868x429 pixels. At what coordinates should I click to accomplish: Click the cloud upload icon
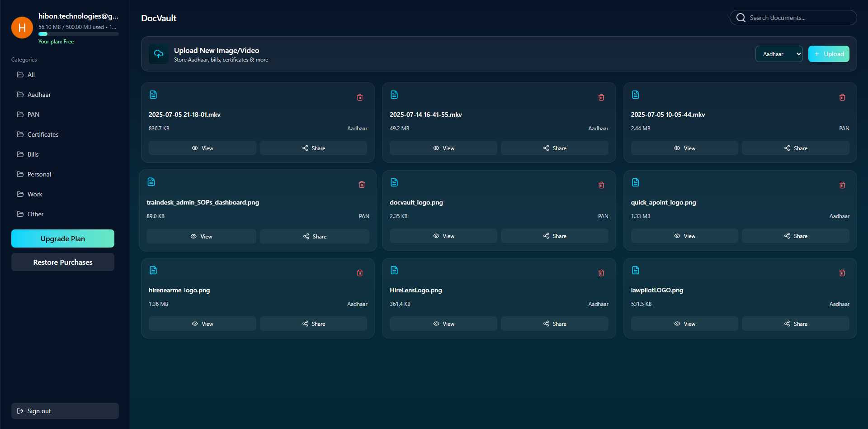158,54
